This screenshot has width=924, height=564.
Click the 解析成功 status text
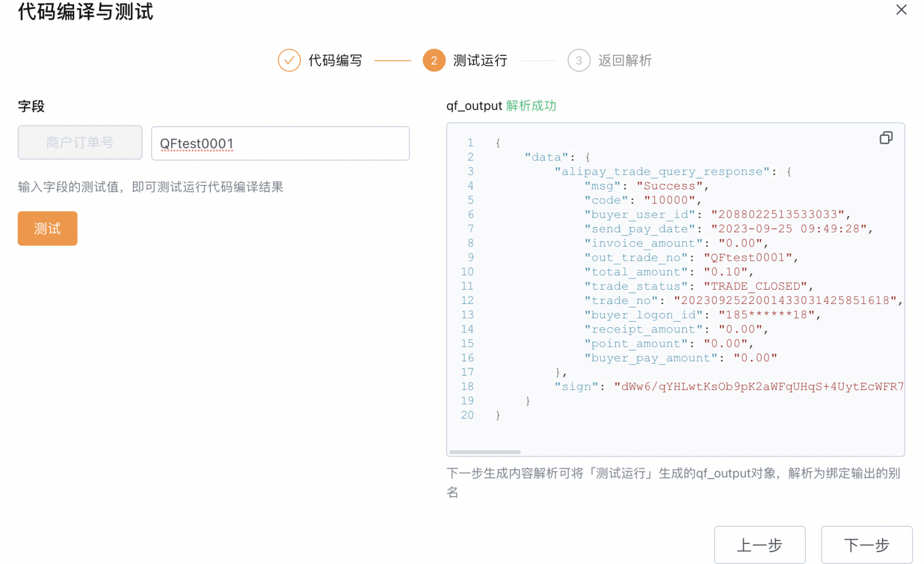(x=530, y=106)
